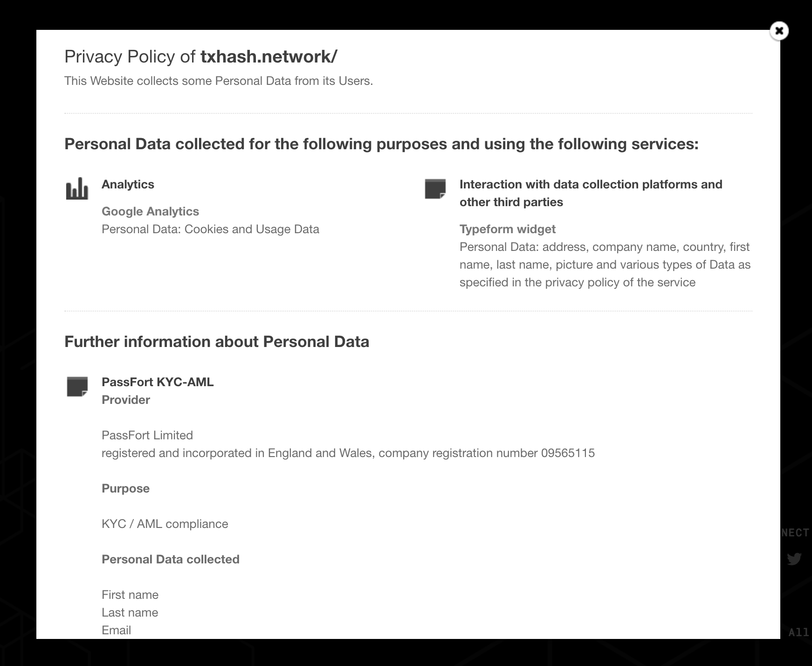Click the PassFort KYC-AML heading

click(158, 382)
